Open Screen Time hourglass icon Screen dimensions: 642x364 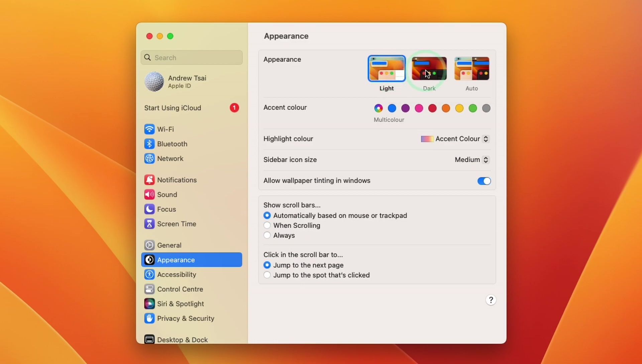coord(149,224)
